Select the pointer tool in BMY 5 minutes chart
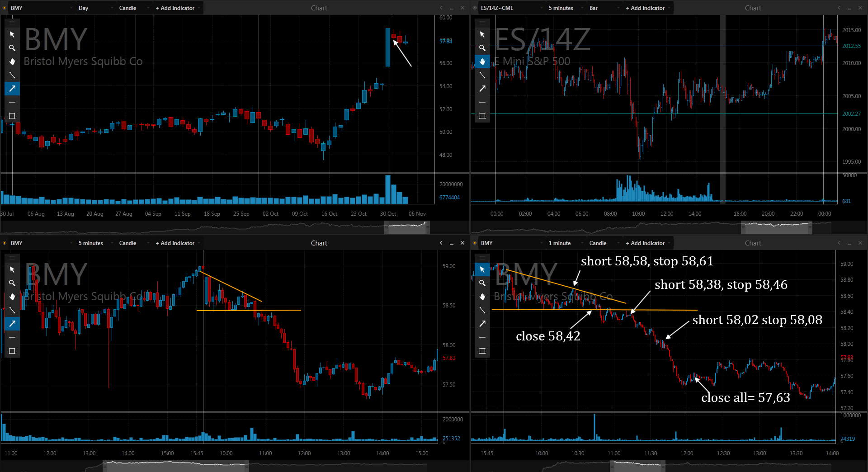 [12, 269]
